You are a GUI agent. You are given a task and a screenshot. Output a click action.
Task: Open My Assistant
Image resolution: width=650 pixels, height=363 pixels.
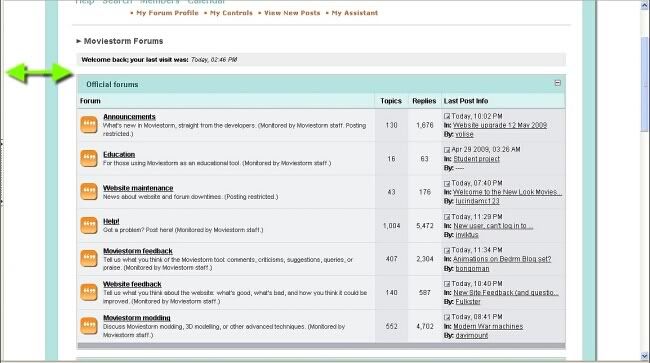pyautogui.click(x=355, y=13)
